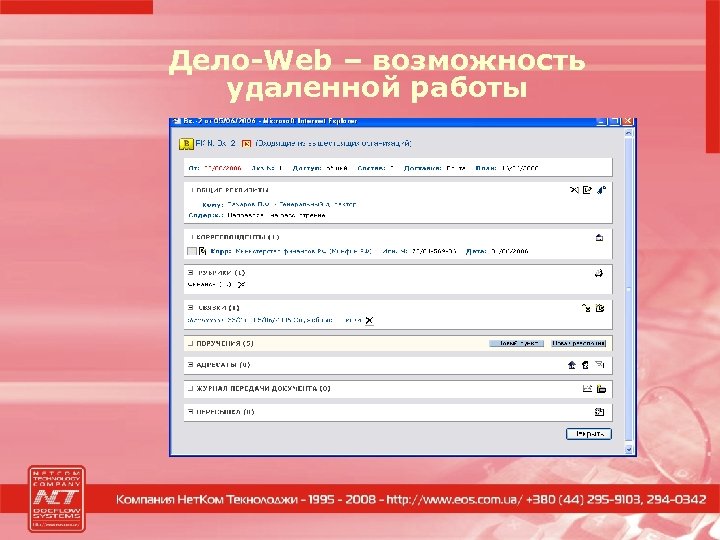
Task: Collapse the Корреспонденты (1) section
Action: point(191,237)
